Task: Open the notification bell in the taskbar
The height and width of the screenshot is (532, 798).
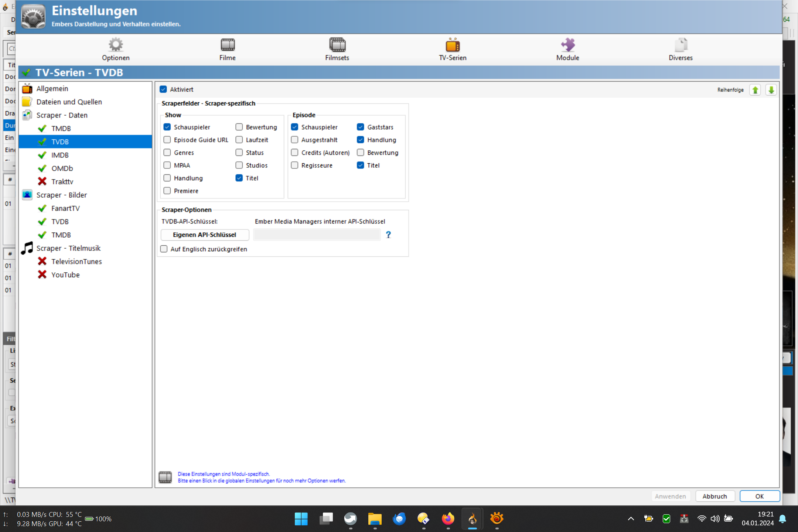Action: click(782, 519)
